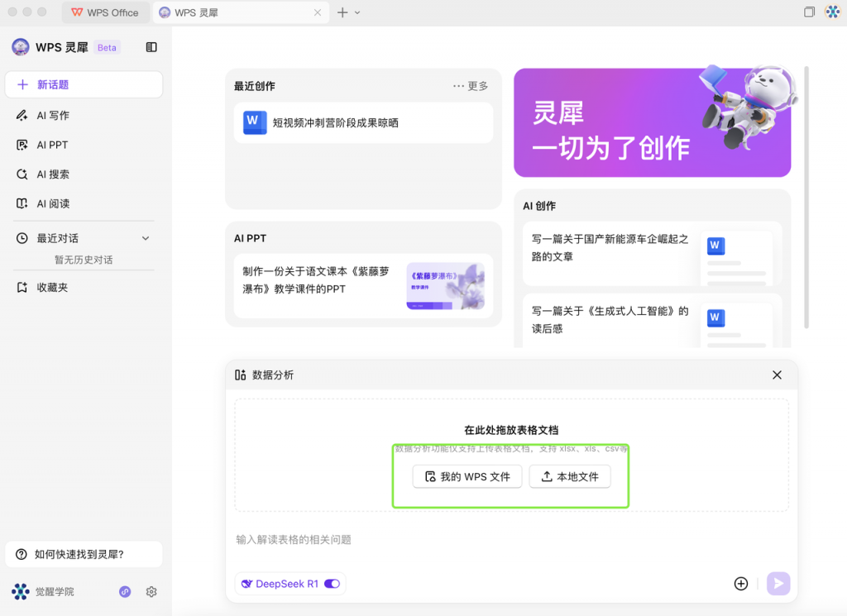Viewport: 847px width, 616px height.
Task: Open AI 搜索 in the sidebar
Action: point(84,174)
